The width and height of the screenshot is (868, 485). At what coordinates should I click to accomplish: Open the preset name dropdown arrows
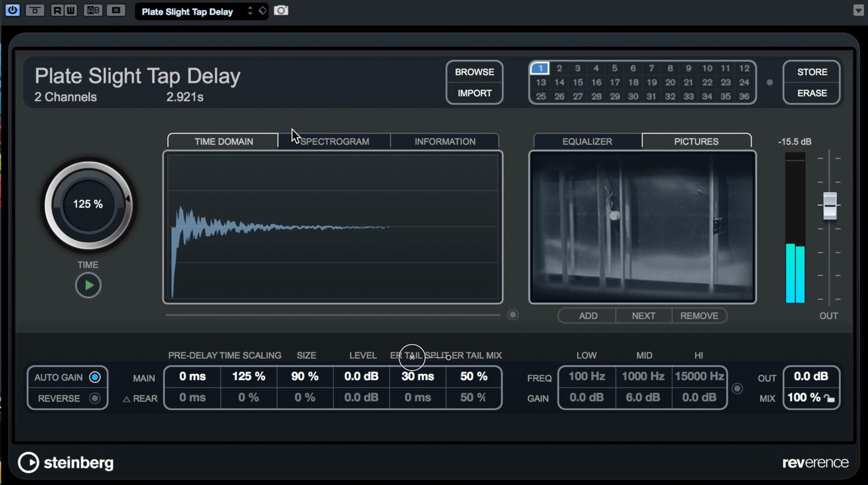[250, 11]
